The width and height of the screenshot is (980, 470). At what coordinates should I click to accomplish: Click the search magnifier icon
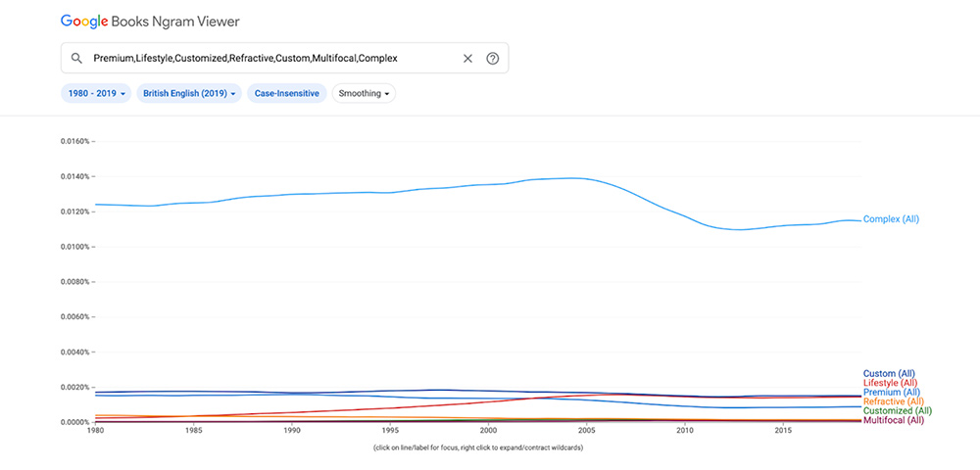75,59
